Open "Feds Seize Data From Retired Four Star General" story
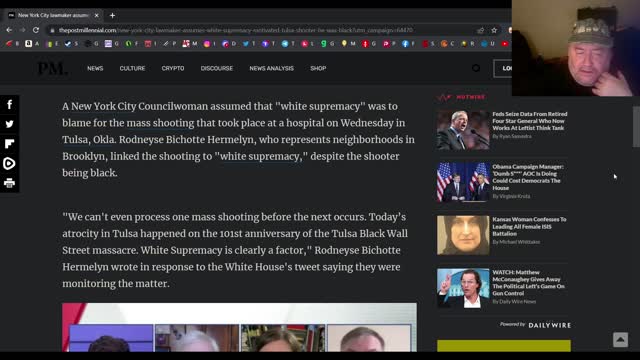 529,121
